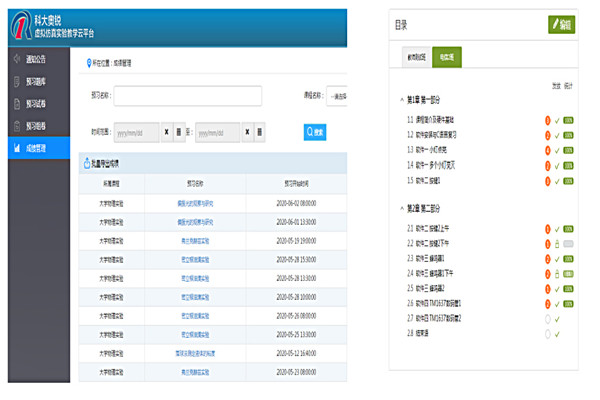Open 预习试卷 in the left sidebar
Screen dimensions: 600x400
pyautogui.click(x=36, y=104)
